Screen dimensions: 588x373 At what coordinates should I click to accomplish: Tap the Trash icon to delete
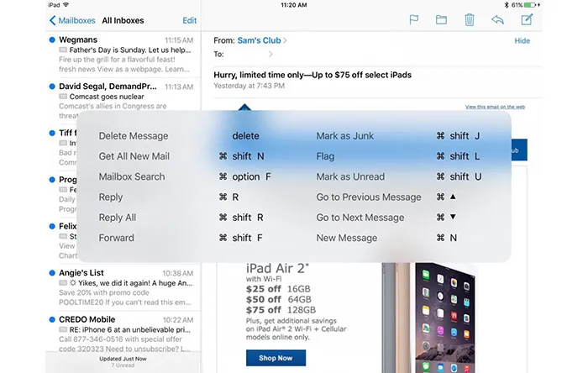(x=469, y=19)
